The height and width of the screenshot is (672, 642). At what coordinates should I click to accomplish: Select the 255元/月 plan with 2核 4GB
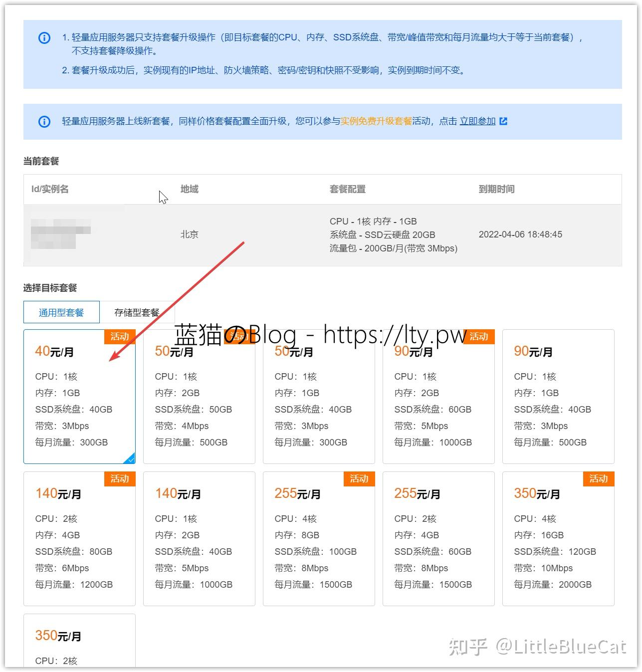point(438,539)
